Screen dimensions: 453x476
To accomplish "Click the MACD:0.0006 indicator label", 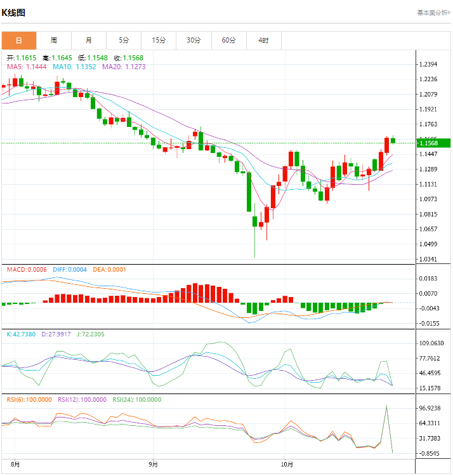I will click(27, 270).
